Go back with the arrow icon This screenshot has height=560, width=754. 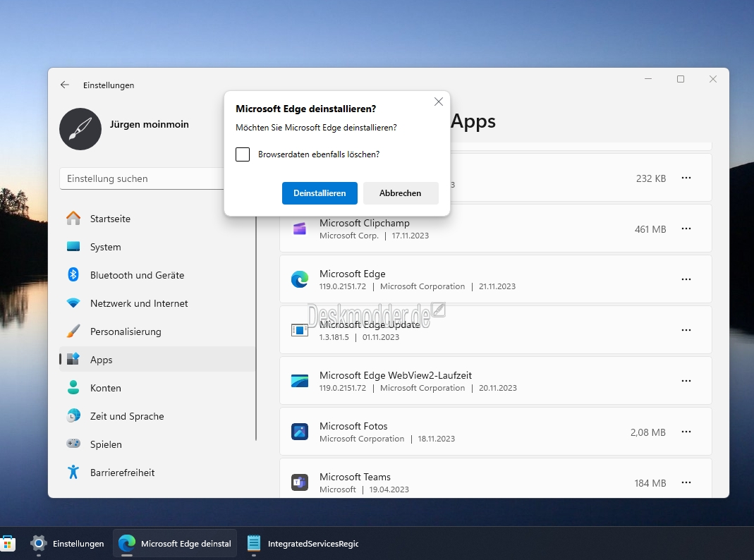pyautogui.click(x=64, y=85)
